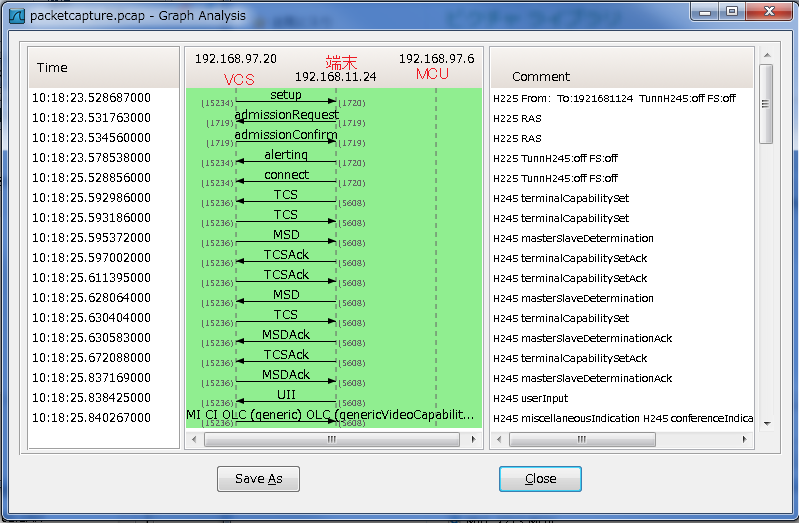Select time 10:18:25.840267000
The height and width of the screenshot is (523, 799).
tap(91, 417)
